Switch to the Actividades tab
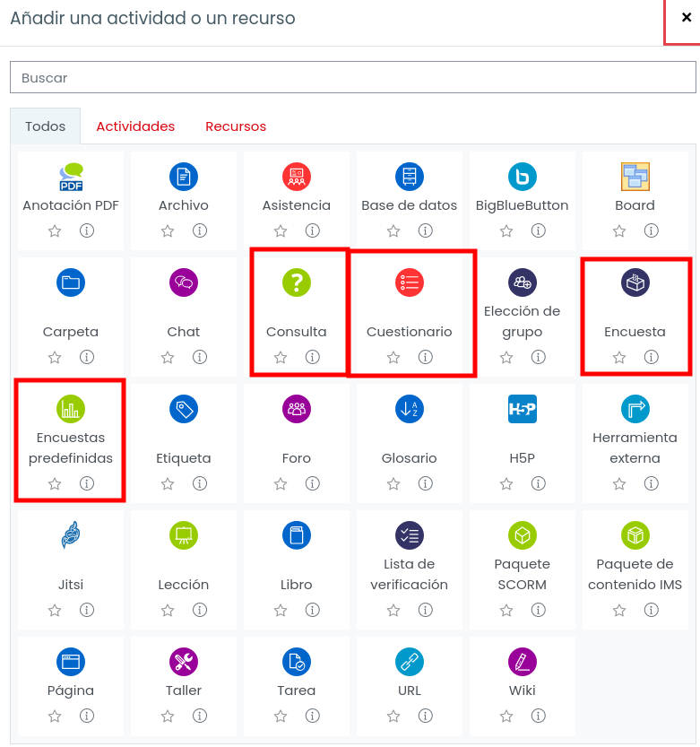The height and width of the screenshot is (747, 700). point(135,126)
